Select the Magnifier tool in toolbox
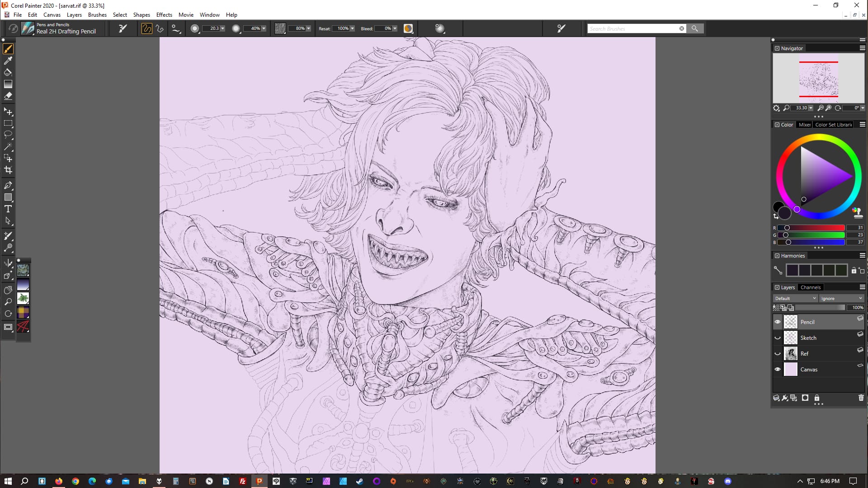 pos(8,302)
